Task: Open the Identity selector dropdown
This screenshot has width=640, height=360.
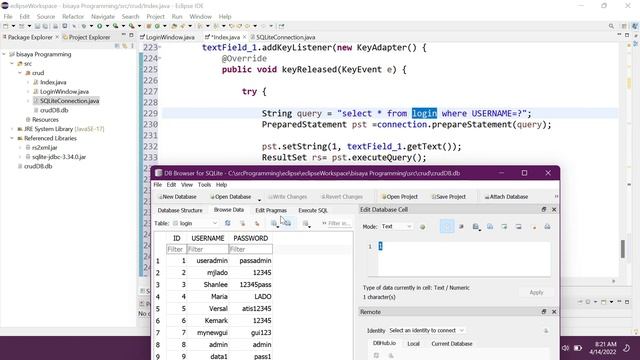Action: 426,330
